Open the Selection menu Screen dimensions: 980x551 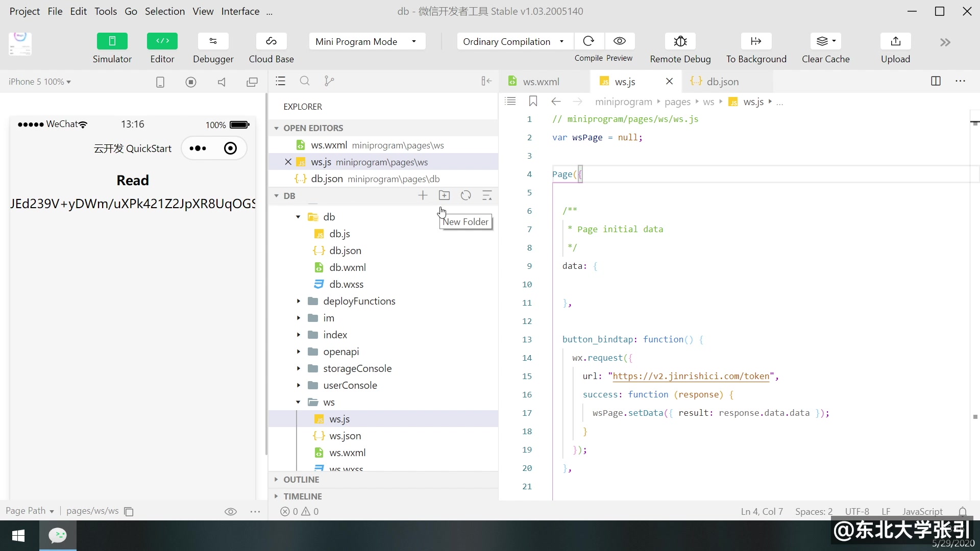click(165, 11)
